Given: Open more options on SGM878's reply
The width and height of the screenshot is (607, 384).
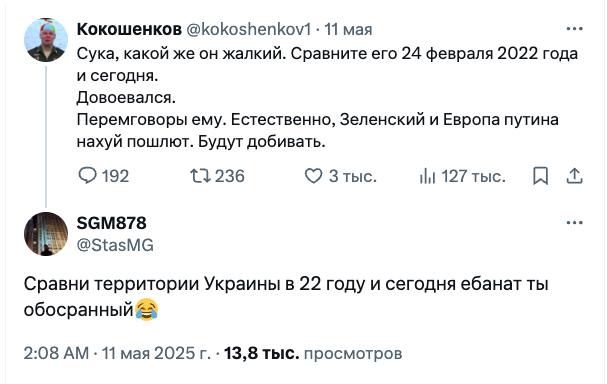Looking at the screenshot, I should [574, 223].
